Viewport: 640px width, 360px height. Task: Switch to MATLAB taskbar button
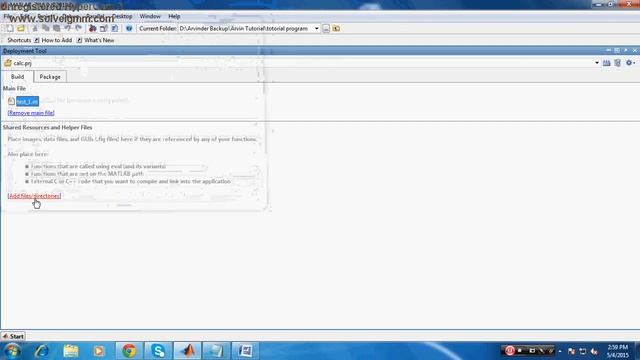point(188,351)
